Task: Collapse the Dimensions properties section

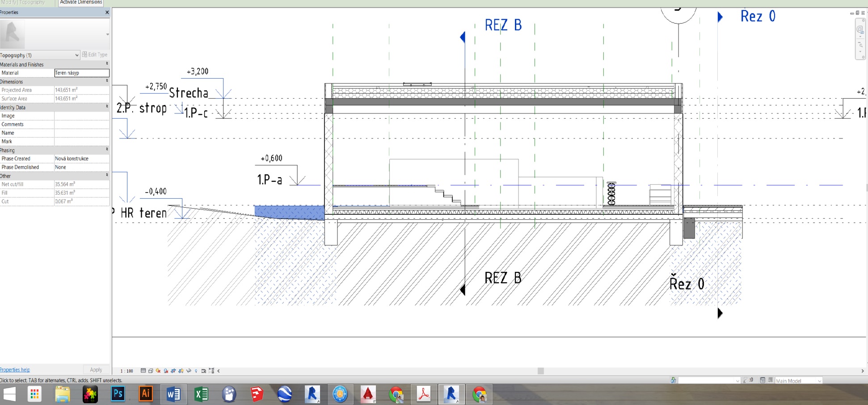Action: point(106,81)
